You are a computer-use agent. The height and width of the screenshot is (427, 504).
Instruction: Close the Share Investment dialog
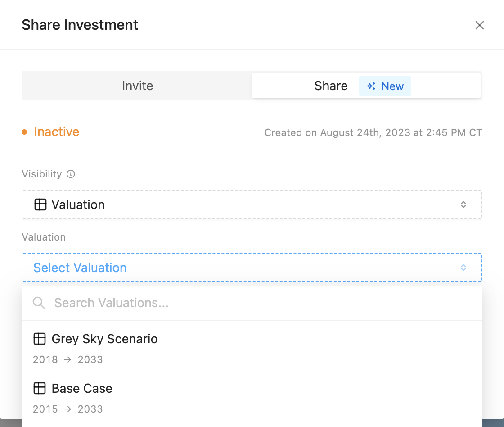[479, 25]
